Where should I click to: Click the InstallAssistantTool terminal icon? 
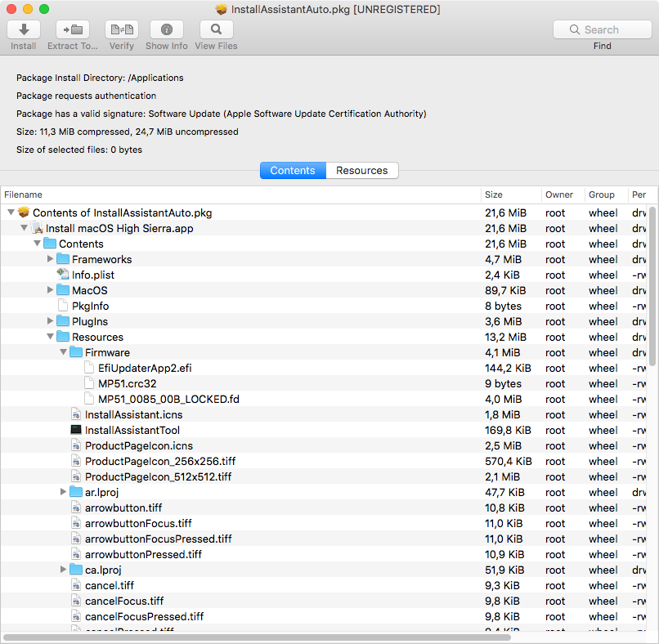76,430
